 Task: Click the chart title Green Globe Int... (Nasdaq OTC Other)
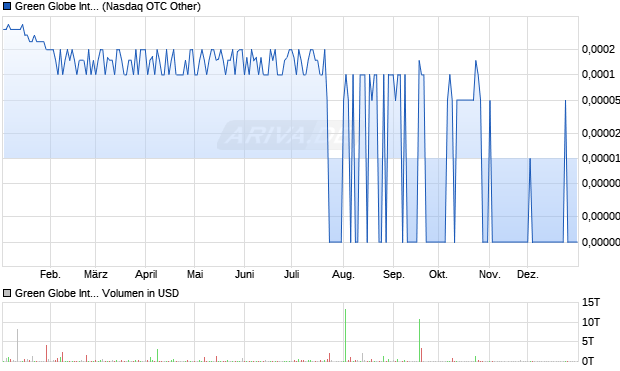point(108,6)
